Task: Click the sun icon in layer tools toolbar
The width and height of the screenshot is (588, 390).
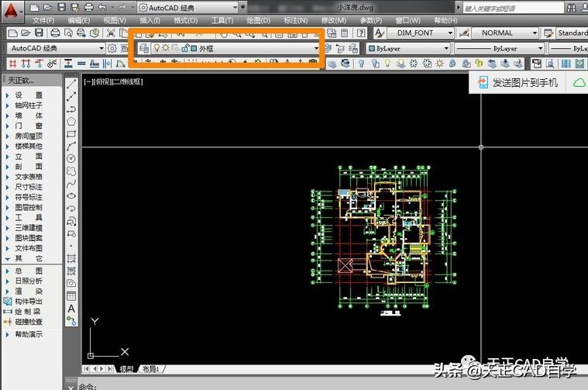Action: tap(439, 63)
